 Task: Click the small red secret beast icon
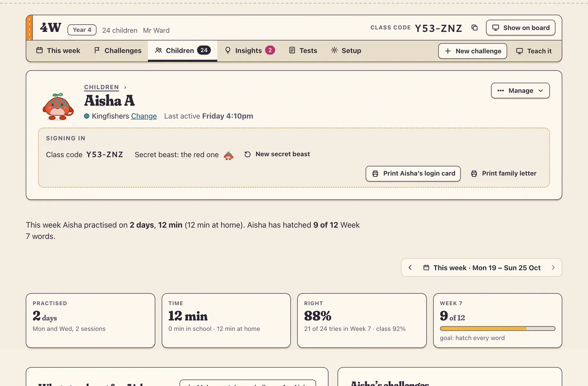229,156
